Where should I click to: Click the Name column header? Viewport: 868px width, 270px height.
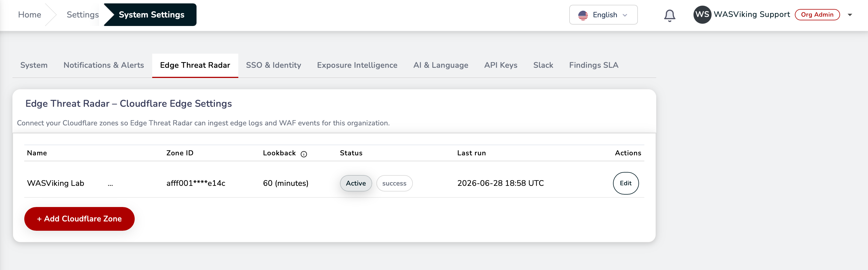click(37, 153)
